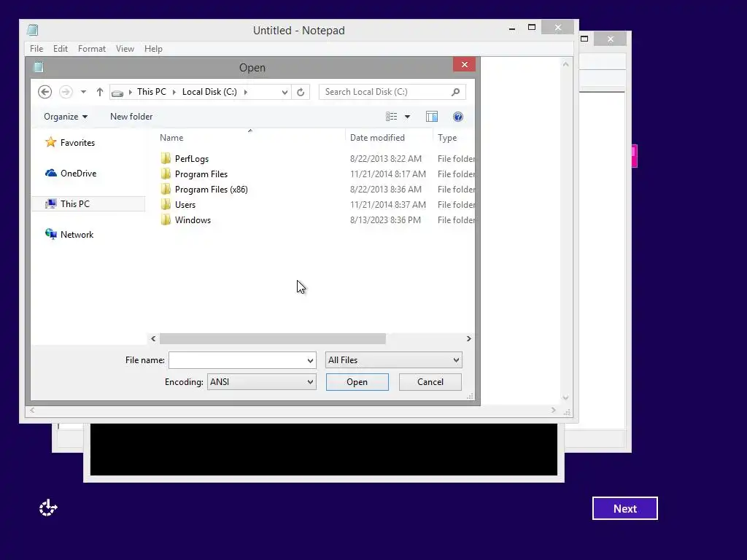
Task: Click the Program Files folder icon
Action: click(x=166, y=174)
